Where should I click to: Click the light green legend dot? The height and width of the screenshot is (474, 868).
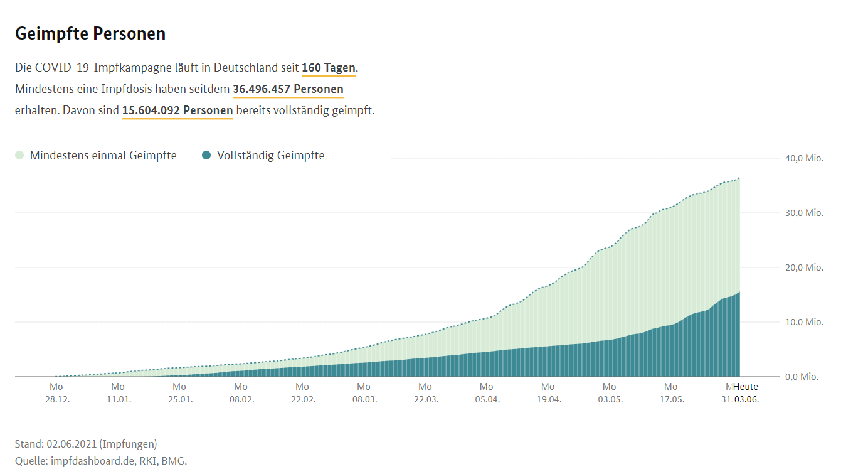(19, 156)
